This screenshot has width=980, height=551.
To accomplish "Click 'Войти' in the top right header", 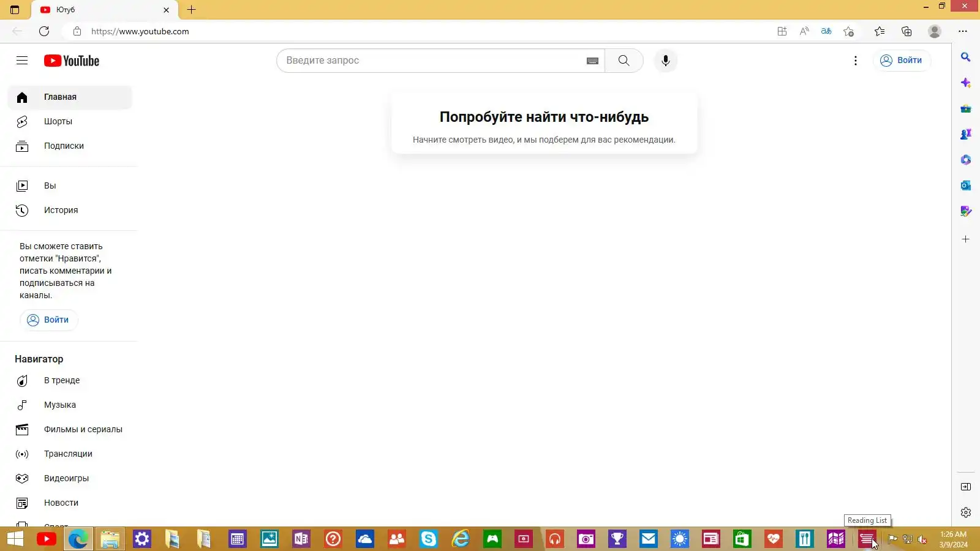I will pyautogui.click(x=902, y=61).
